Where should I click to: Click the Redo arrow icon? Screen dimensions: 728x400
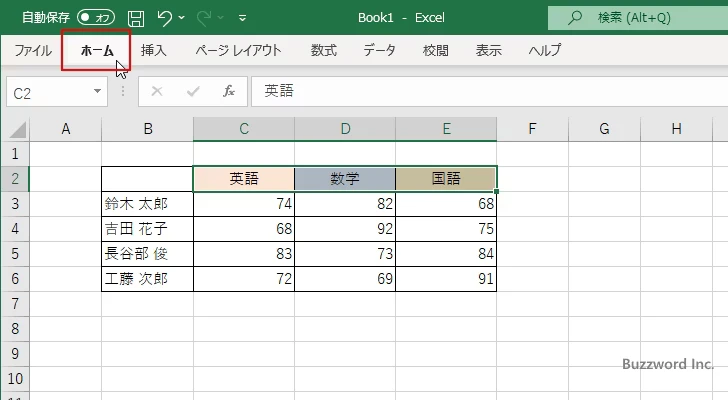(x=204, y=18)
